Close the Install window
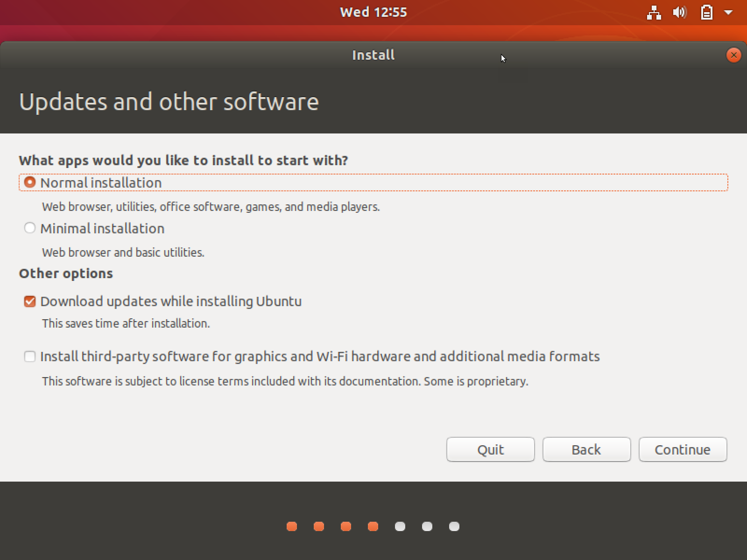 coord(733,55)
